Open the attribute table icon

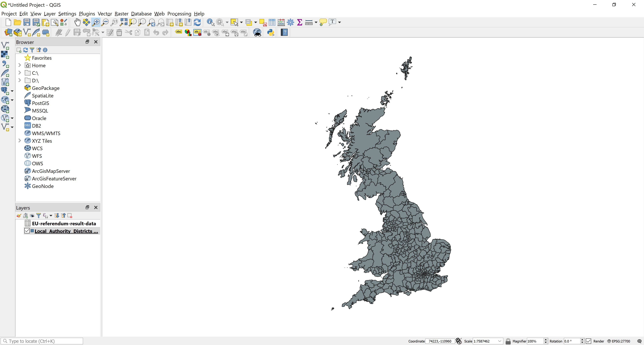coord(272,22)
